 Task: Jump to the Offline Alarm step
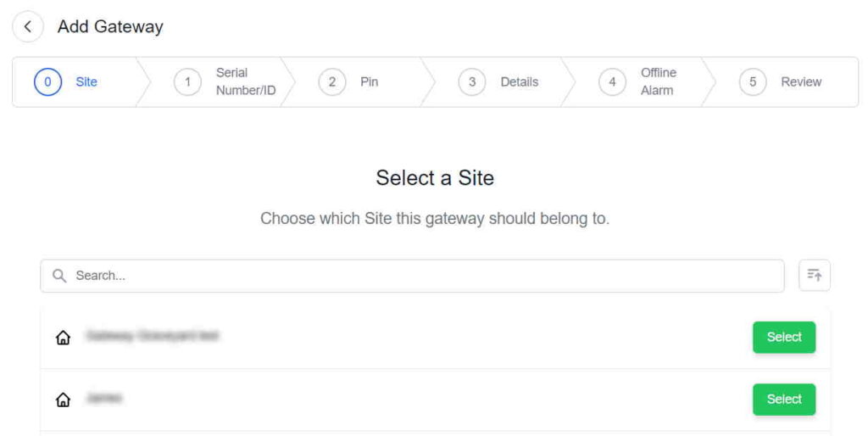pos(659,81)
